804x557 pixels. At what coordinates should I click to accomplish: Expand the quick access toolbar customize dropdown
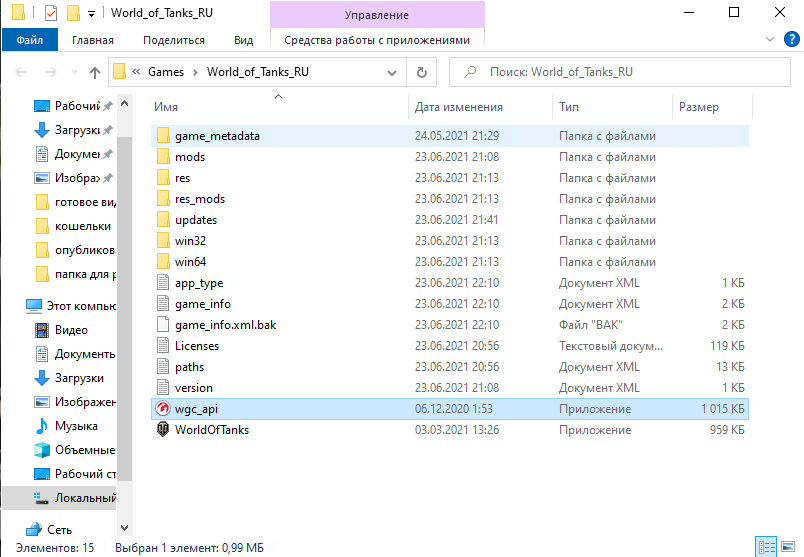[91, 14]
